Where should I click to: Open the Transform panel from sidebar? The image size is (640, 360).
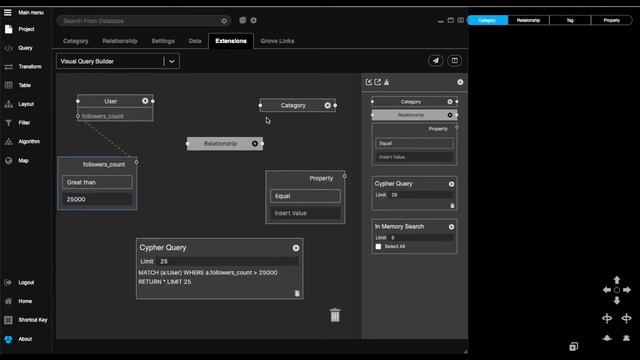coord(23,67)
